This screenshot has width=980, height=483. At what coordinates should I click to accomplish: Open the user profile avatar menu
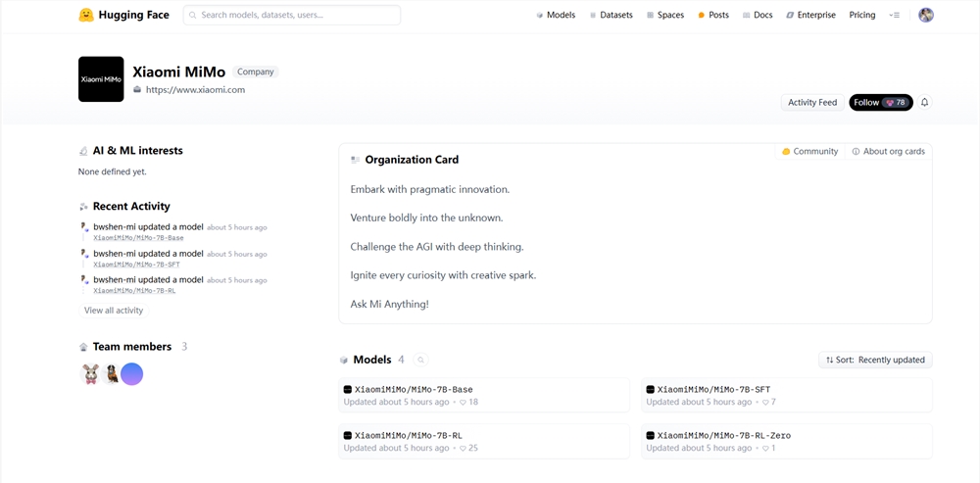click(x=925, y=15)
